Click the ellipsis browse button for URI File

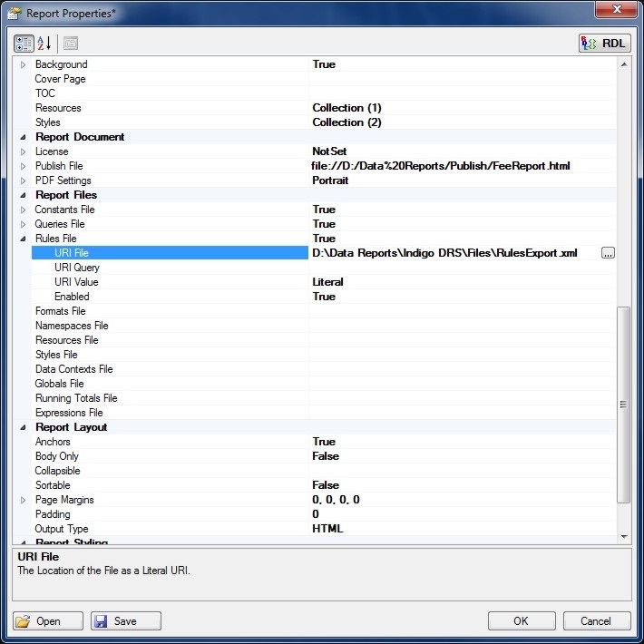point(608,253)
